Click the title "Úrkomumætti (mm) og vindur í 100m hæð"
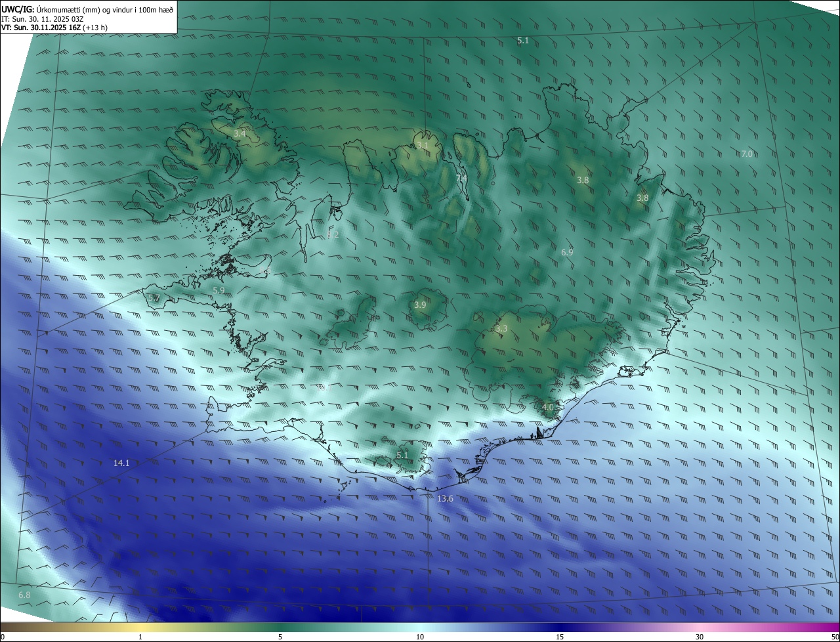This screenshot has width=840, height=642. 105,9
